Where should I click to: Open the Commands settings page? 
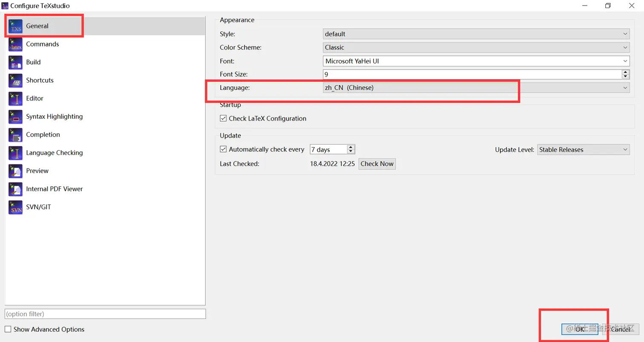click(x=105, y=44)
